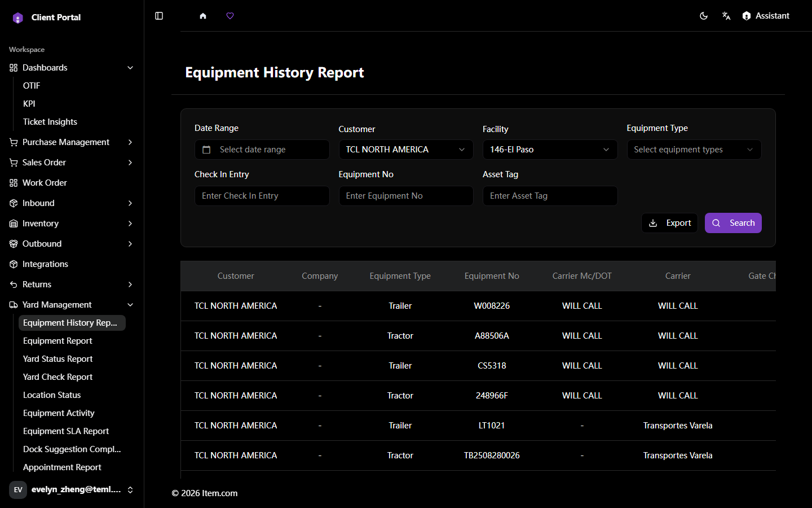
Task: Click the Client Portal logo icon
Action: point(18,17)
